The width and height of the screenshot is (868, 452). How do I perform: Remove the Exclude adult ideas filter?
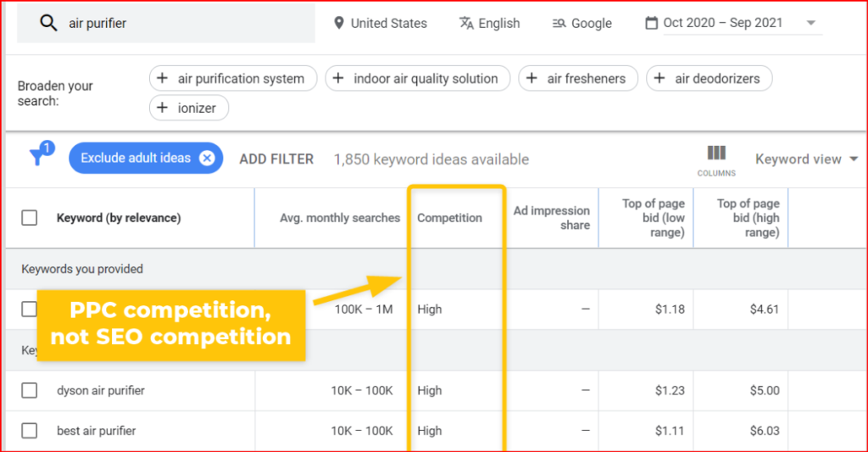pos(207,158)
